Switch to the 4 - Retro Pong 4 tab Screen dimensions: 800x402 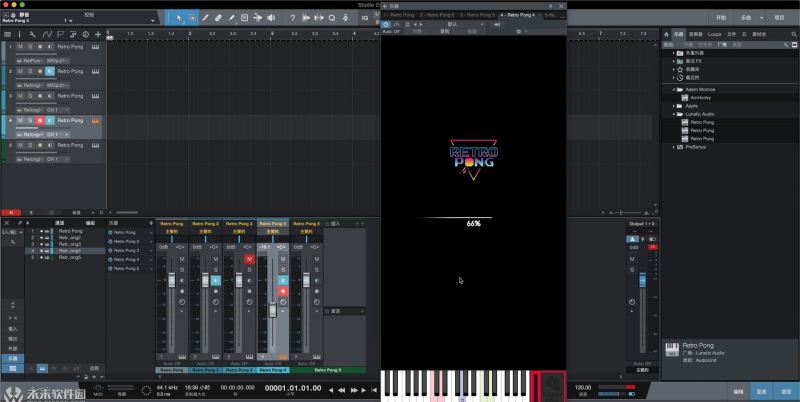pos(518,15)
